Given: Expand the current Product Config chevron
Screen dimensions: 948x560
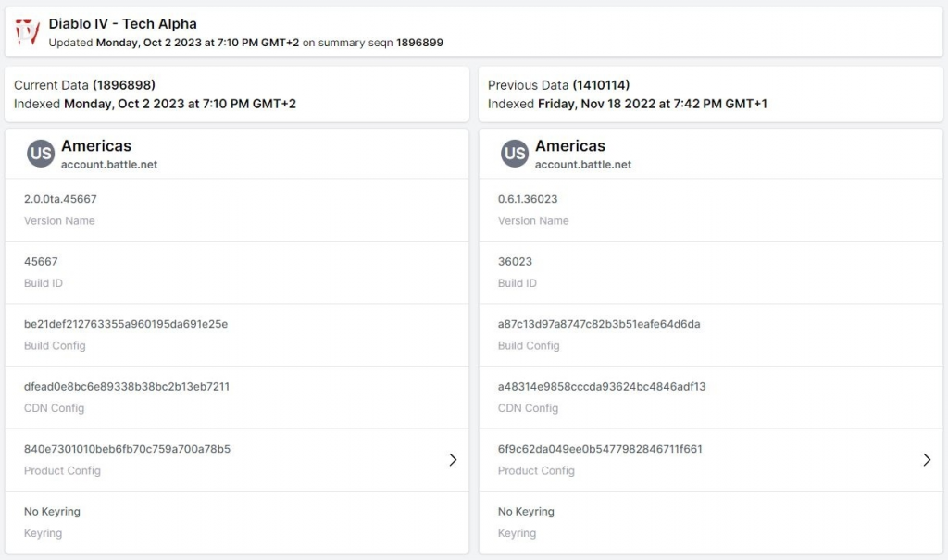Looking at the screenshot, I should click(x=453, y=460).
